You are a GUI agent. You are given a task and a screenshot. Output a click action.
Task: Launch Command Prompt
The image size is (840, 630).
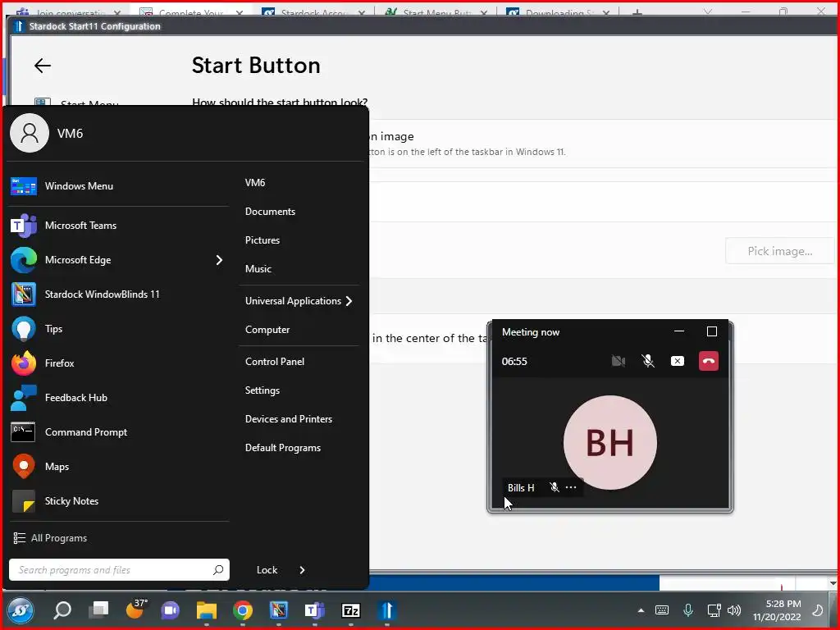tap(118, 431)
